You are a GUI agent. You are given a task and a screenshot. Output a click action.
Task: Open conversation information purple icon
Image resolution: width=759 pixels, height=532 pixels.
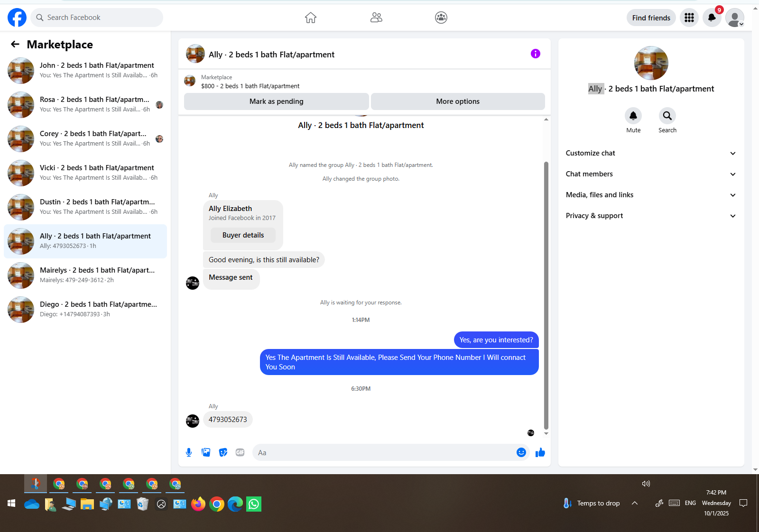coord(536,54)
